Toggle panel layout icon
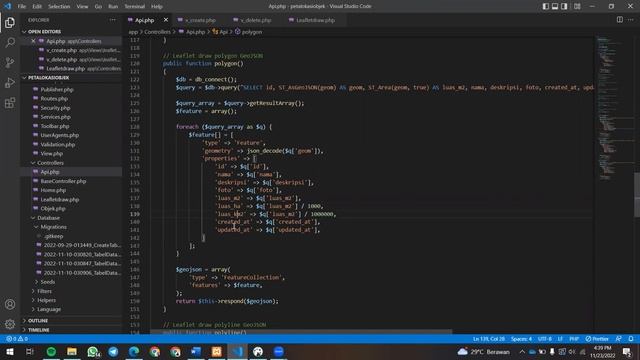Image resolution: width=640 pixels, height=360 pixels. click(555, 6)
